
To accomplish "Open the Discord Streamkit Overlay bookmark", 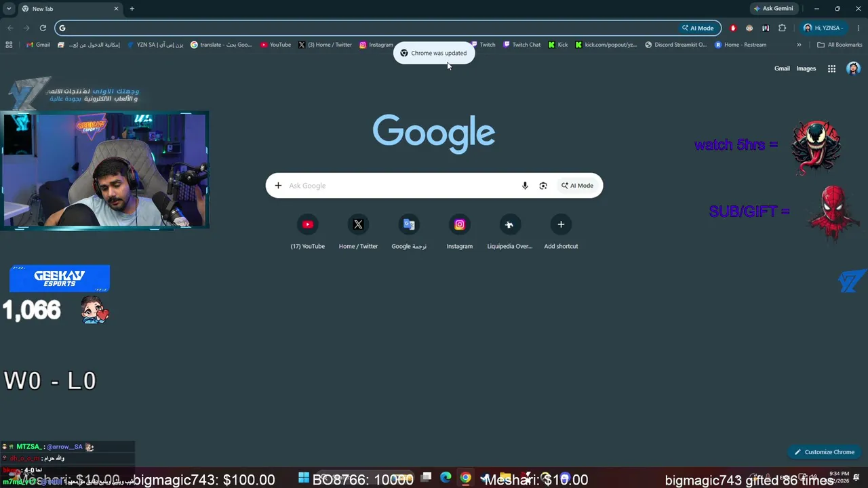I will coord(675,45).
